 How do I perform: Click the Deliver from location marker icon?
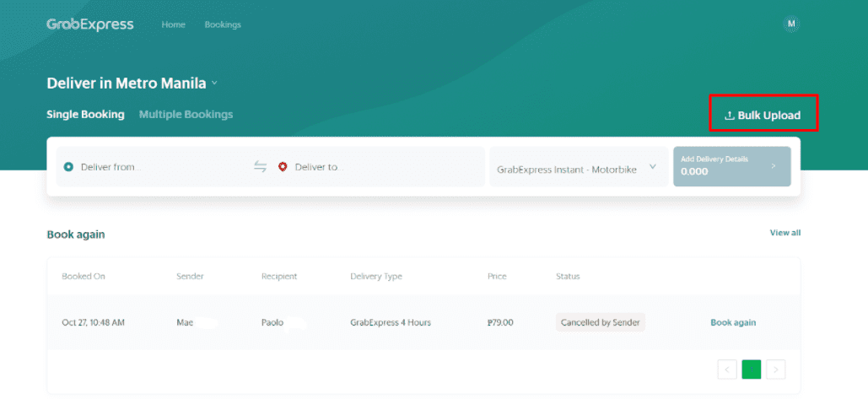tap(68, 166)
